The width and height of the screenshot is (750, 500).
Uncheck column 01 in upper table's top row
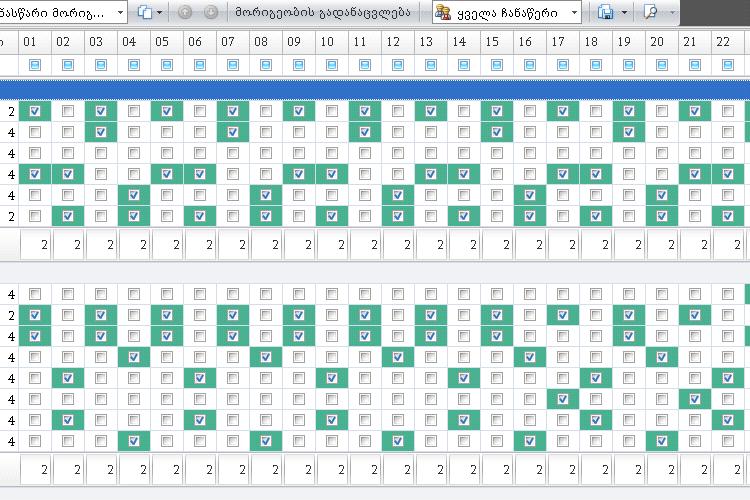[35, 111]
